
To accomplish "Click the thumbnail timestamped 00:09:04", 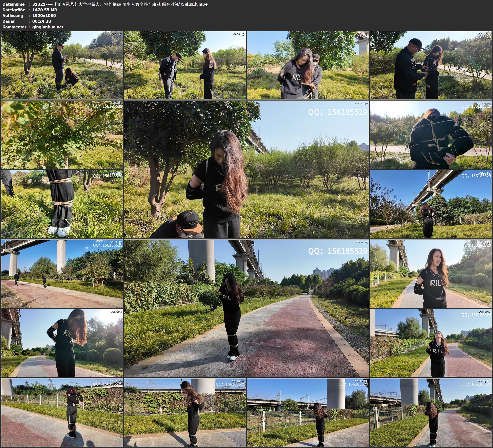I will coord(431,135).
